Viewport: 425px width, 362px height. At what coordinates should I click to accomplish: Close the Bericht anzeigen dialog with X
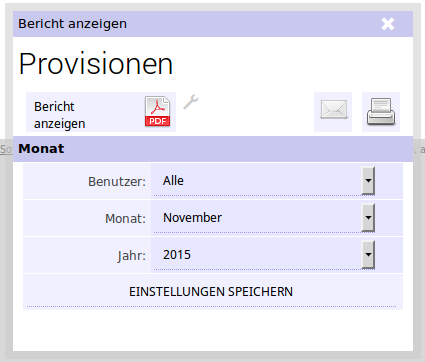coord(388,24)
